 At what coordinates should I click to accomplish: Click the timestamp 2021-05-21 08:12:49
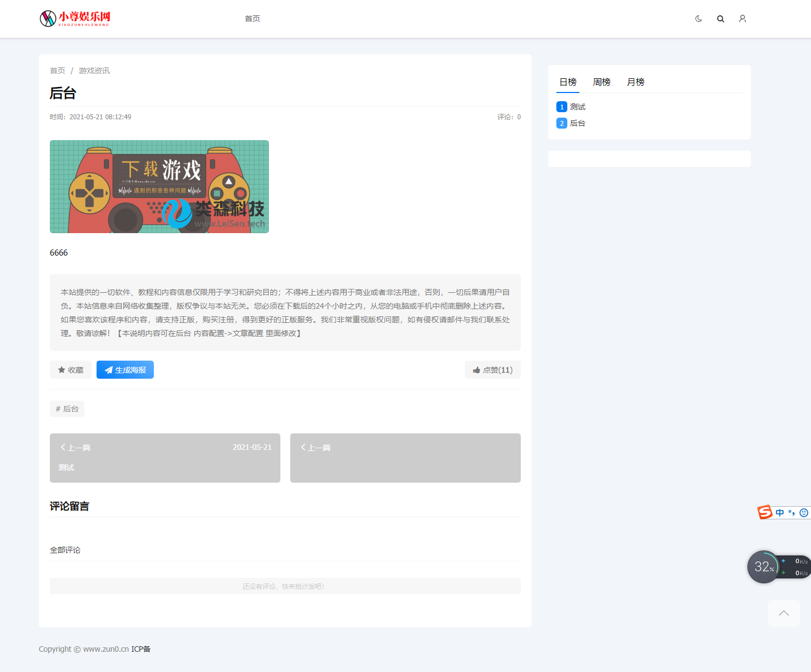tap(100, 117)
